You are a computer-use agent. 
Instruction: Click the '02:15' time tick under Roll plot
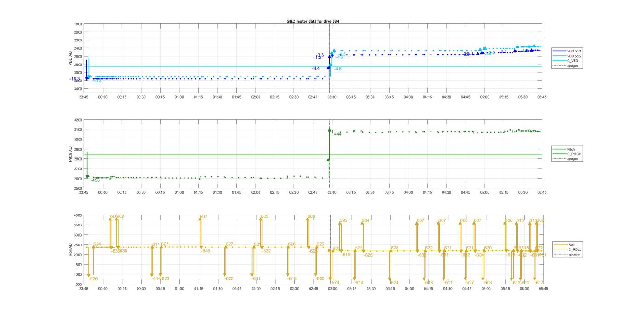(275, 289)
